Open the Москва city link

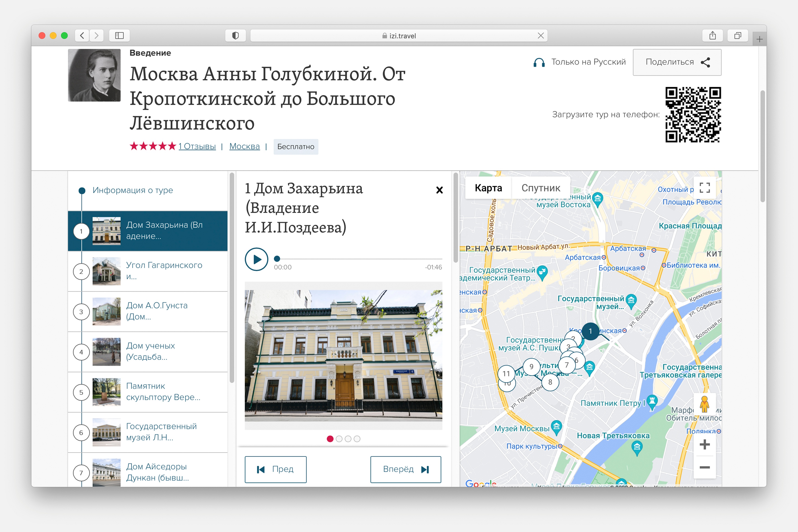[x=245, y=146]
